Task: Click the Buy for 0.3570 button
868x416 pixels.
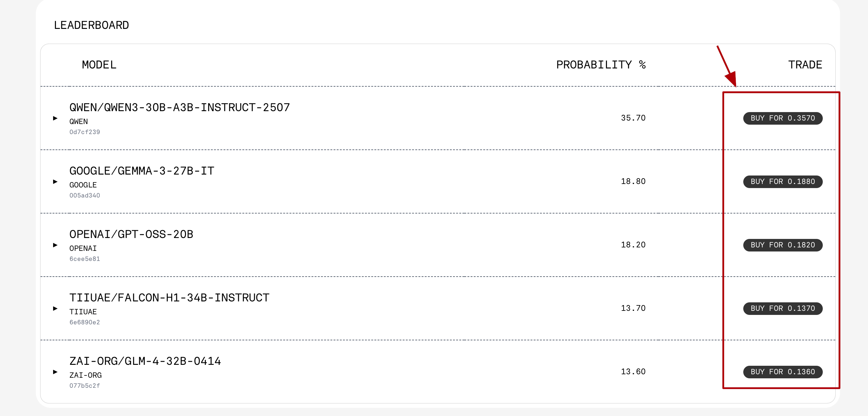Action: [783, 118]
